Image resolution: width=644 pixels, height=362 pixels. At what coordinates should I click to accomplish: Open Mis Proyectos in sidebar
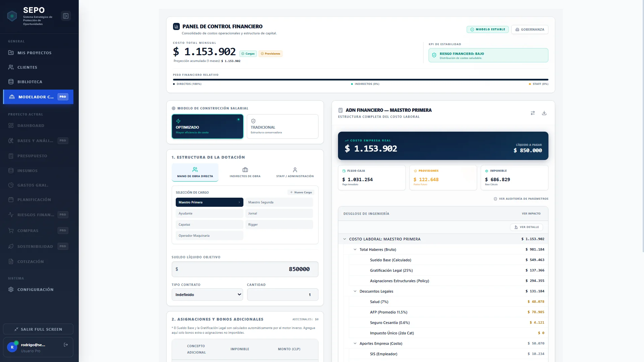pyautogui.click(x=34, y=53)
